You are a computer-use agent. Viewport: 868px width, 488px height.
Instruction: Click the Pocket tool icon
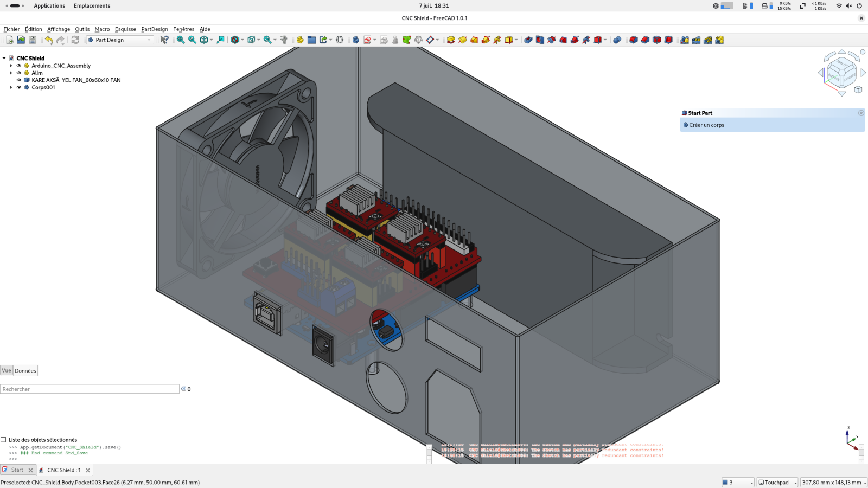[528, 40]
